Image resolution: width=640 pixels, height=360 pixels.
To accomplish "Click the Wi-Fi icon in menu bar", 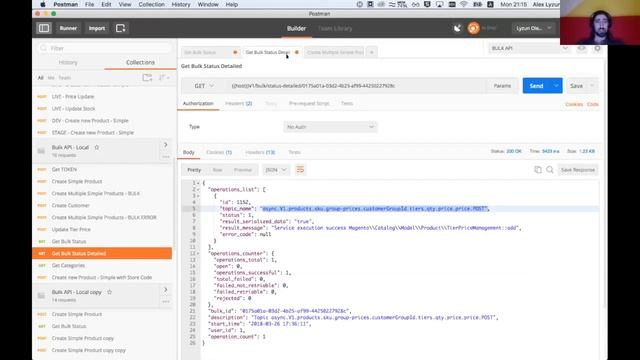I will (464, 4).
